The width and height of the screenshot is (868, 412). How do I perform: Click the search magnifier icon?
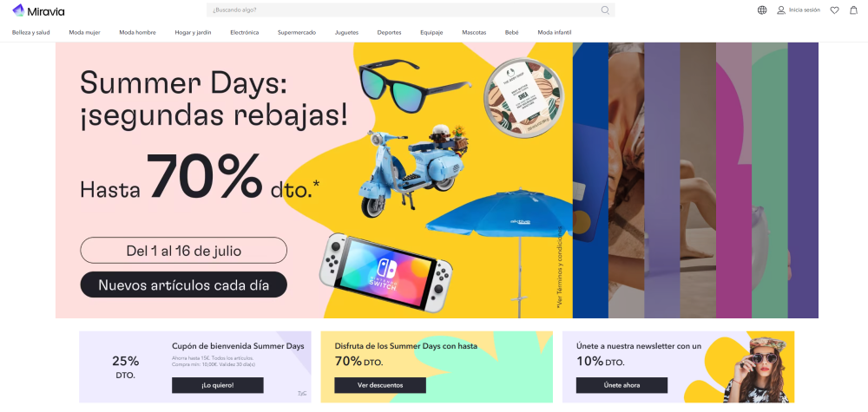pos(605,10)
